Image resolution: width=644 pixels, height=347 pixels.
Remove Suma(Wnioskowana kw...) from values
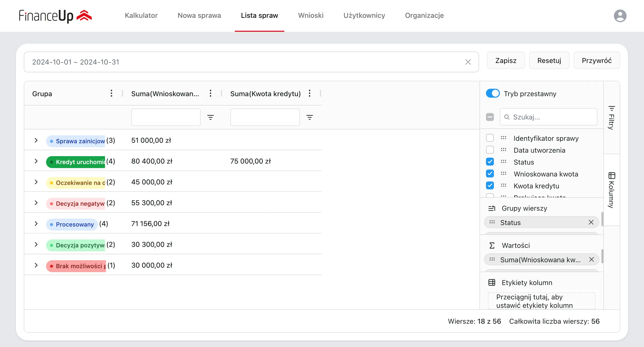(591, 260)
